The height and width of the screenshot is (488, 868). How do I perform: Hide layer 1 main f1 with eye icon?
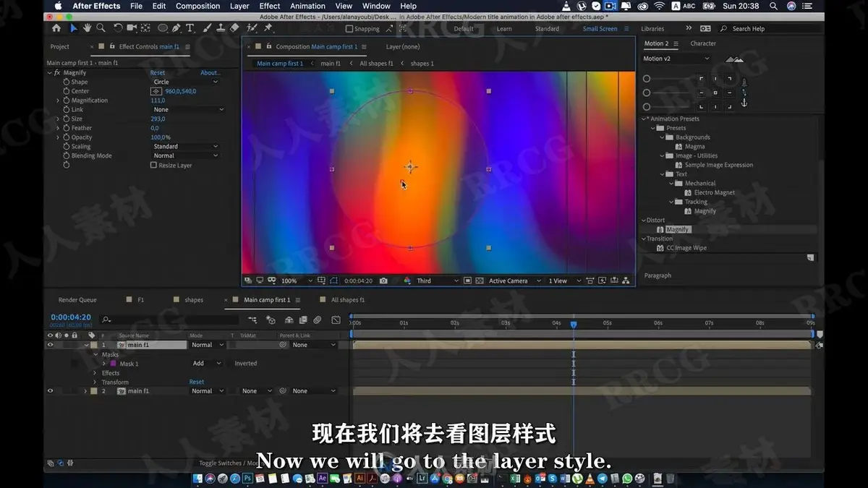50,345
